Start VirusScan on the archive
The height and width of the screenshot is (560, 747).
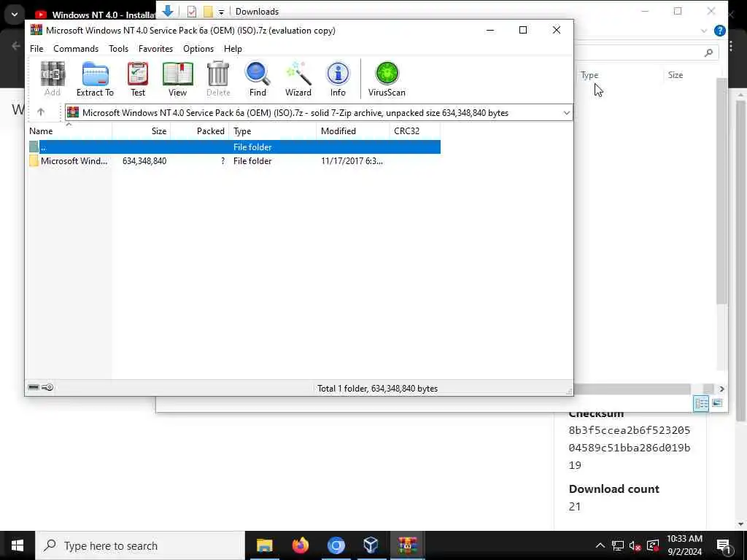coord(387,79)
